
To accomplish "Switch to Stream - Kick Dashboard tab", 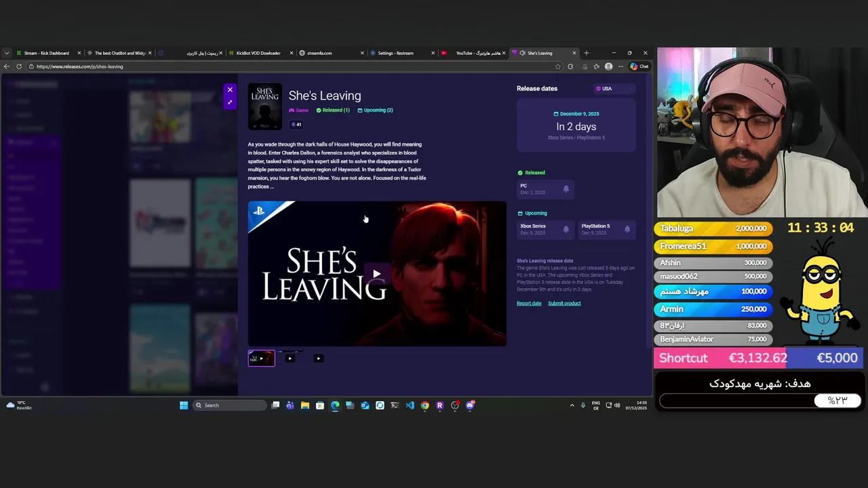I will pos(46,53).
